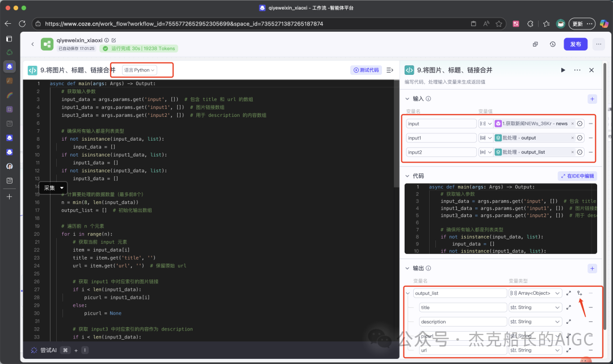Show workflow info next to qiyeweixin_xiaoxi
The image size is (613, 364).
click(x=106, y=40)
